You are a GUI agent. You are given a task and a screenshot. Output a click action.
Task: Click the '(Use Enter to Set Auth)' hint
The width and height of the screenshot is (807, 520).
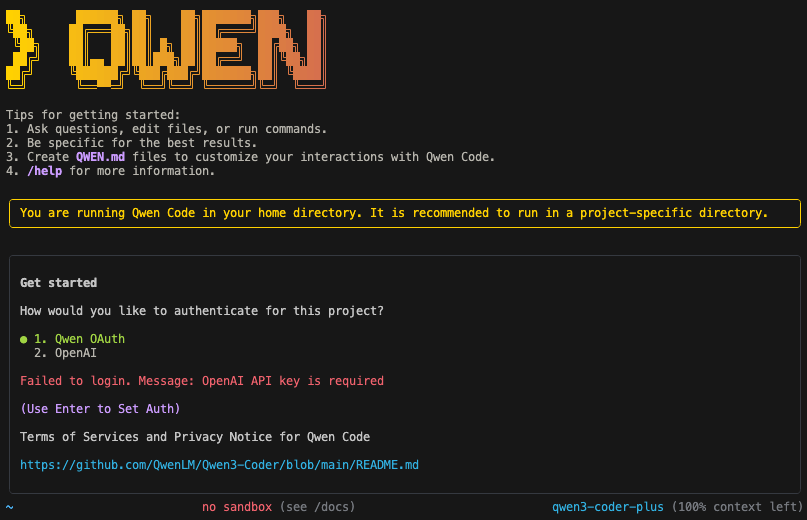point(100,409)
